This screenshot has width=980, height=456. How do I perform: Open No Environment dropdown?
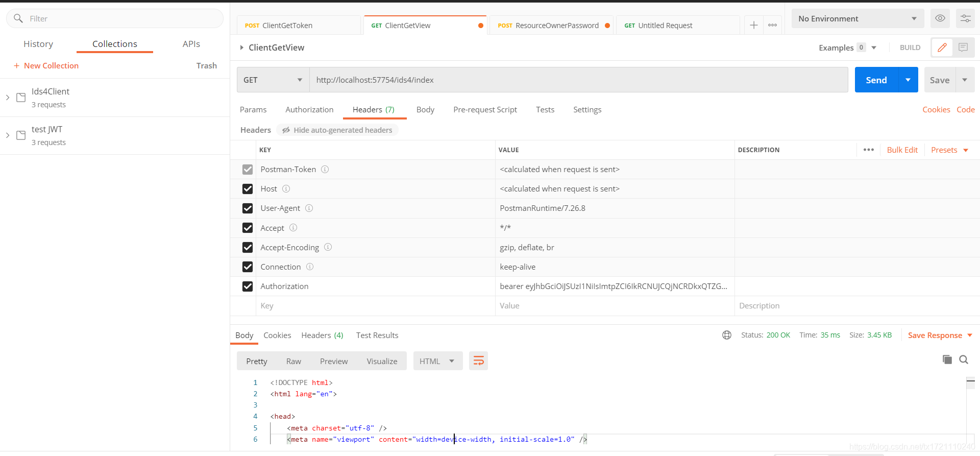point(858,18)
